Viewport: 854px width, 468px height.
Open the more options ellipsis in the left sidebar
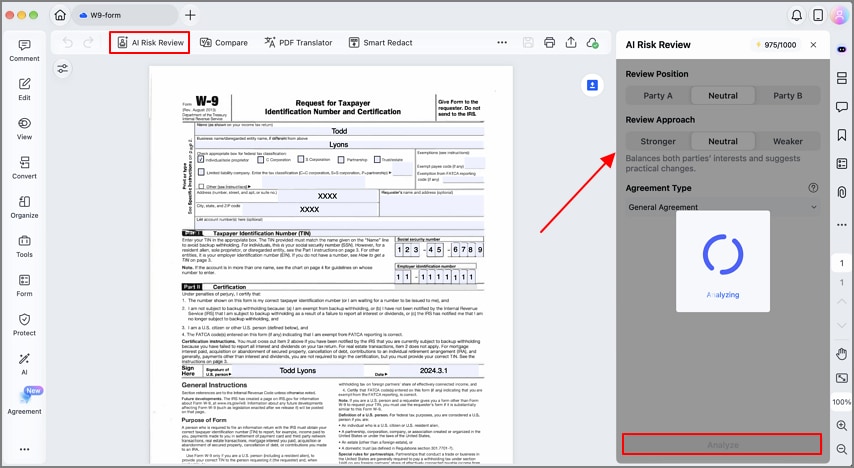pos(24,449)
